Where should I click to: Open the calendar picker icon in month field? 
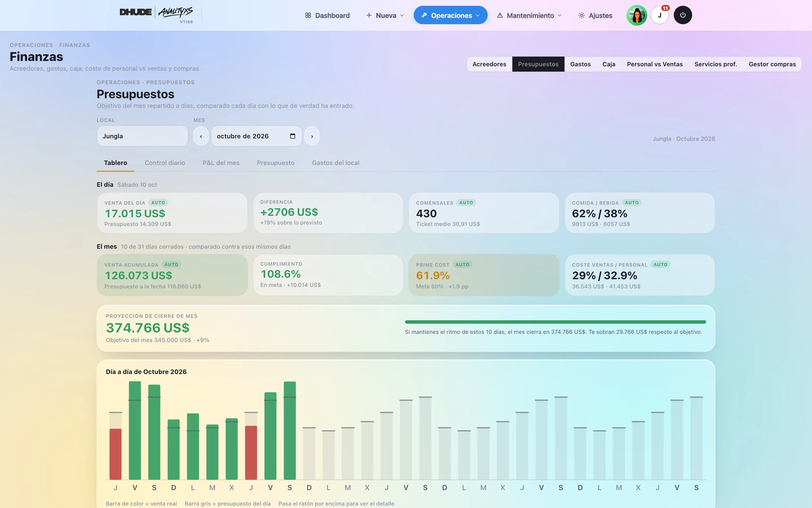(x=293, y=136)
